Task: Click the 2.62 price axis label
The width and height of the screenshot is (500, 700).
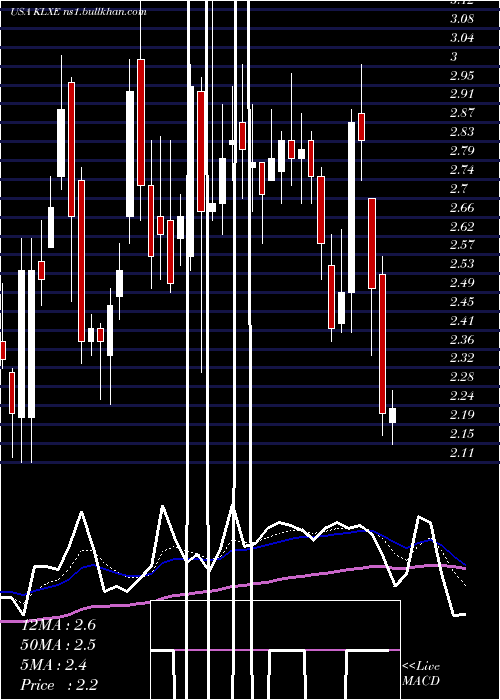Action: click(x=462, y=227)
